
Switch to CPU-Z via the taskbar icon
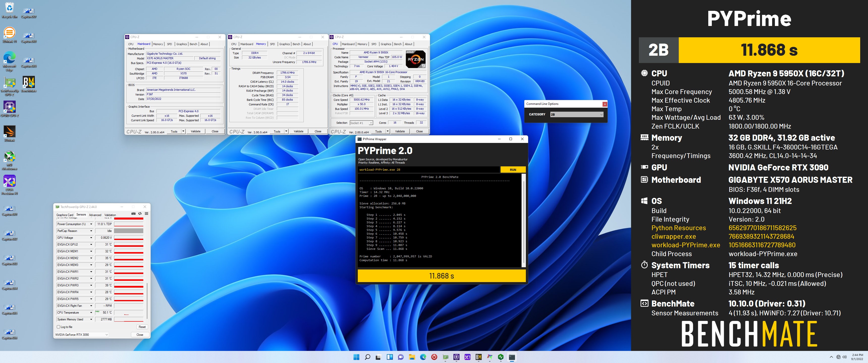pyautogui.click(x=456, y=357)
